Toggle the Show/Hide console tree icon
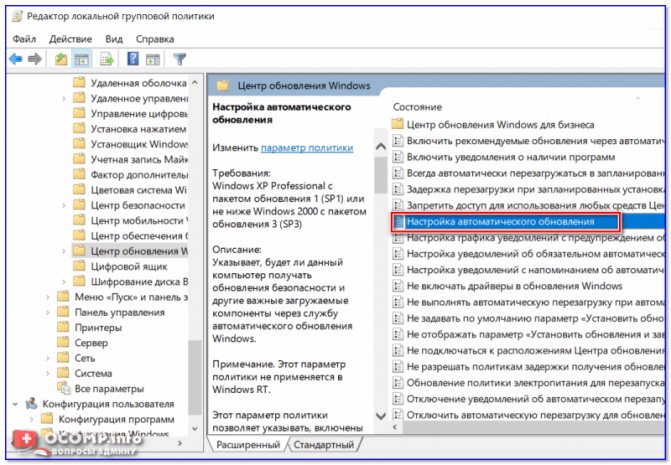The image size is (671, 465). point(81,59)
